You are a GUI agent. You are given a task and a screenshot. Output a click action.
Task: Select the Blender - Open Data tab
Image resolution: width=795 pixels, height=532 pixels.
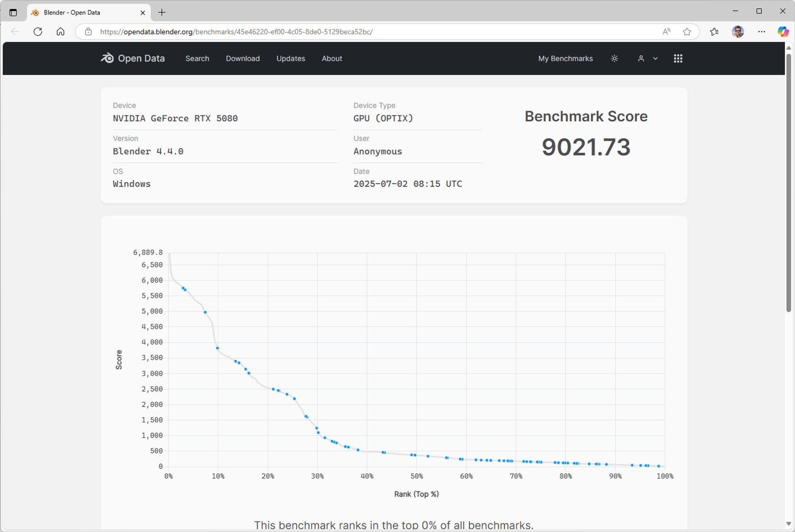(89, 12)
